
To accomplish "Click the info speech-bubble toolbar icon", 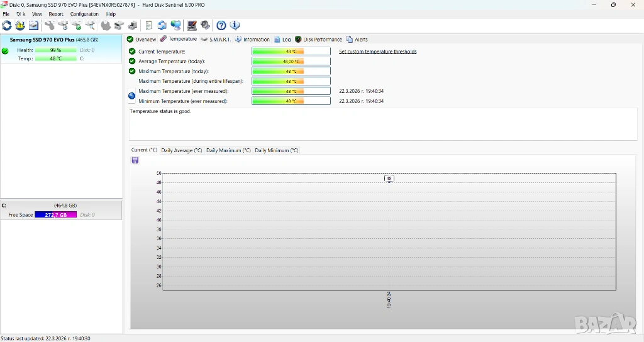I will coord(235,26).
